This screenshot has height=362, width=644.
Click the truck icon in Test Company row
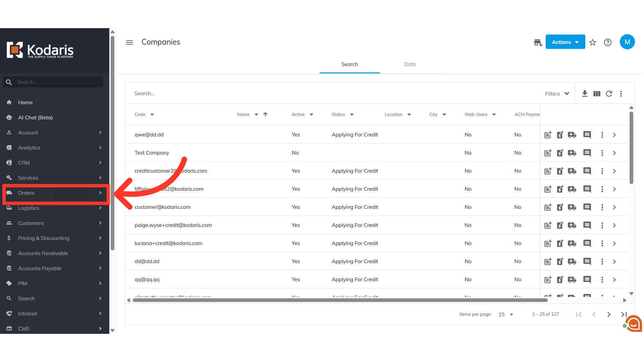point(572,153)
